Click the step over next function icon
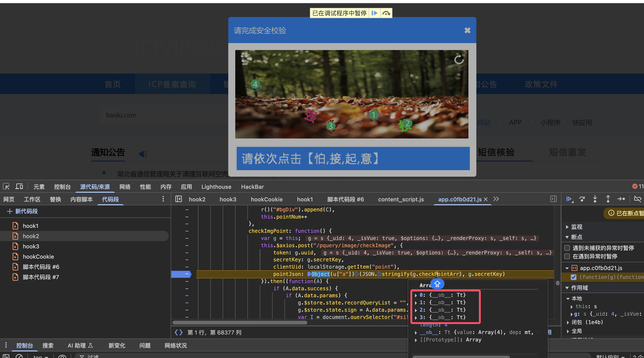The width and height of the screenshot is (644, 358). click(582, 199)
